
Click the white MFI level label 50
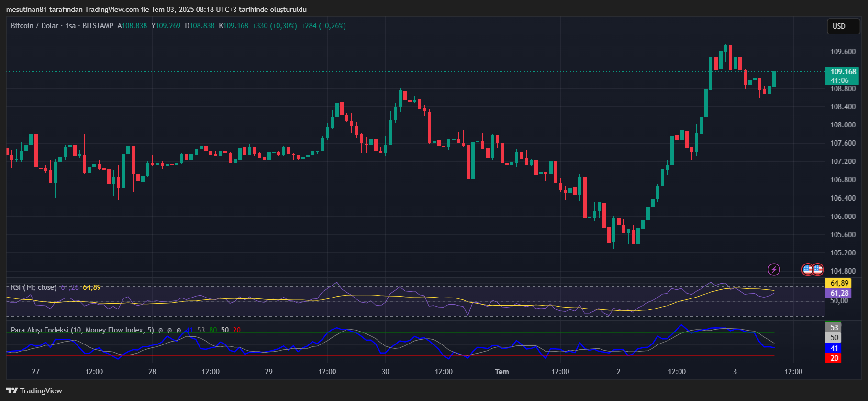pyautogui.click(x=834, y=338)
